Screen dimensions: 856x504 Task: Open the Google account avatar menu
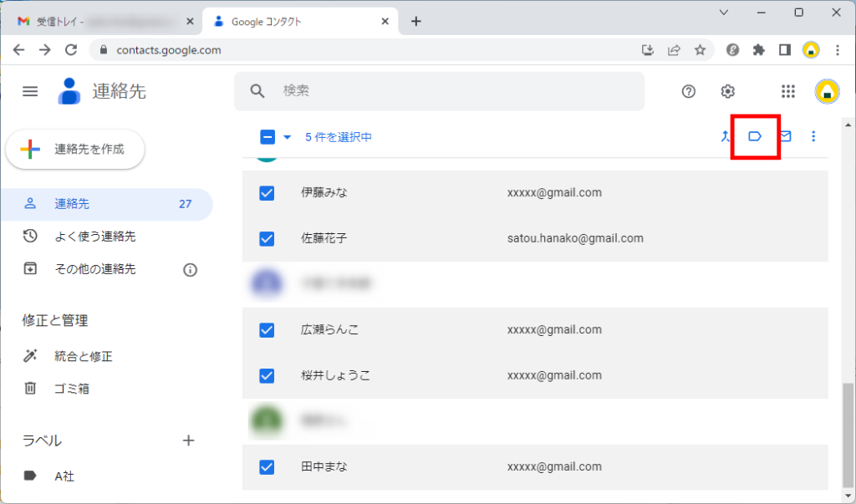[827, 92]
